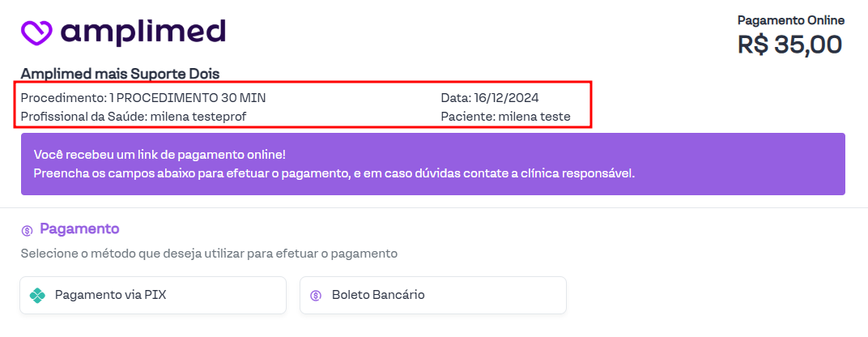This screenshot has height=337, width=868.
Task: Click the Pagamento Online label
Action: (790, 20)
